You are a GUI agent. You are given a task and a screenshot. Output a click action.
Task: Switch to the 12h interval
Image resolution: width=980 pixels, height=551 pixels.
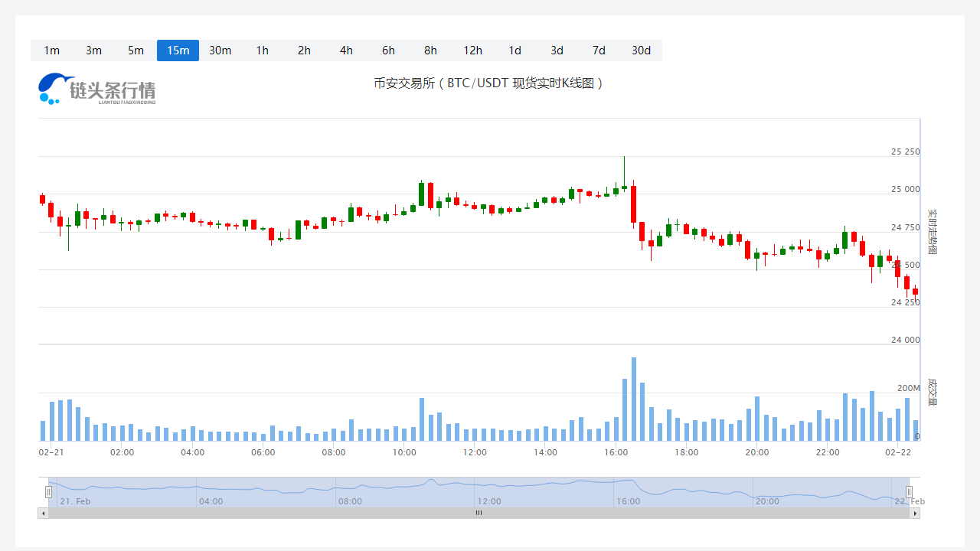[x=472, y=51]
